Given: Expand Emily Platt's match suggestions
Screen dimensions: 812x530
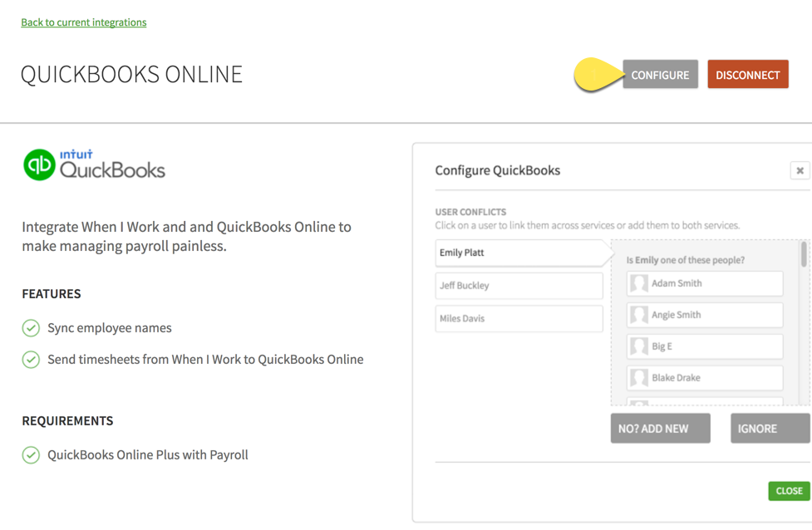Looking at the screenshot, I should [519, 253].
